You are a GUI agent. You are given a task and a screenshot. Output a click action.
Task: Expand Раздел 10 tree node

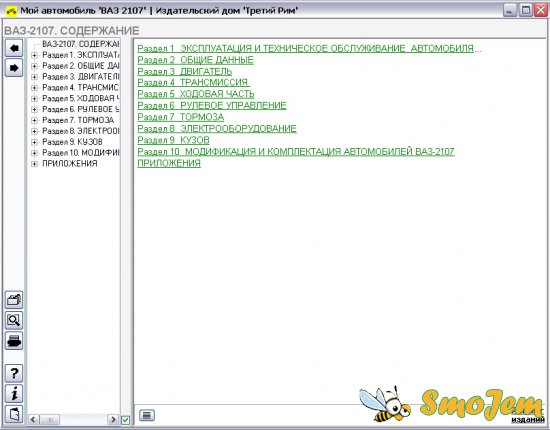(34, 153)
